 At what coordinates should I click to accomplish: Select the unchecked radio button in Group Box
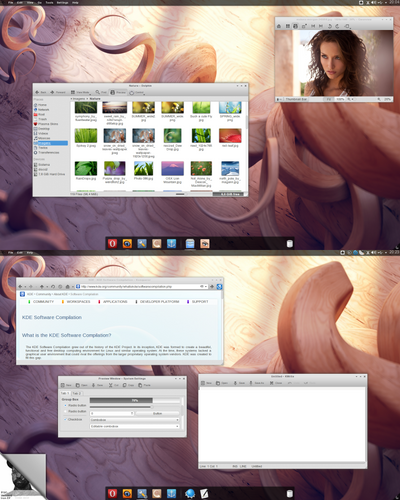pos(66,411)
